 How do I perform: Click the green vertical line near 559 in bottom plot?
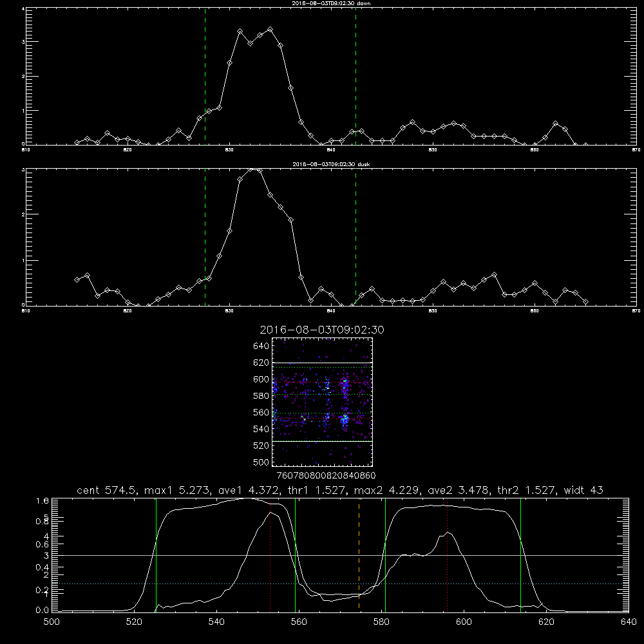296,554
